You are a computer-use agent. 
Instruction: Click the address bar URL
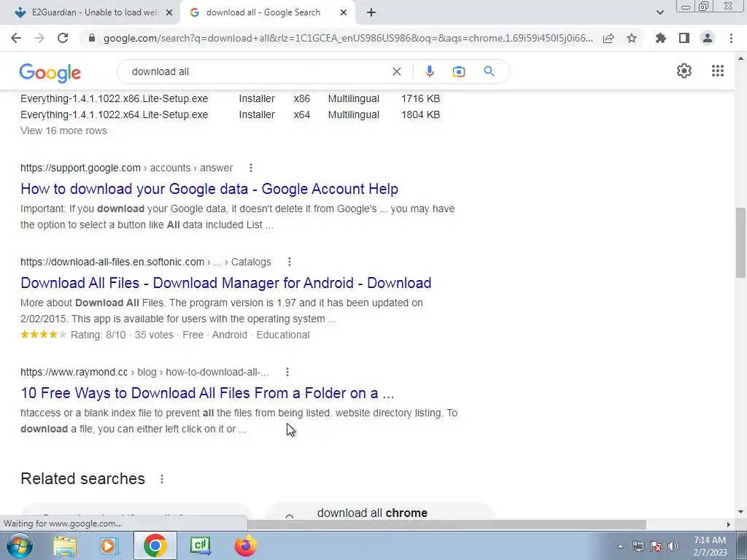[x=348, y=38]
